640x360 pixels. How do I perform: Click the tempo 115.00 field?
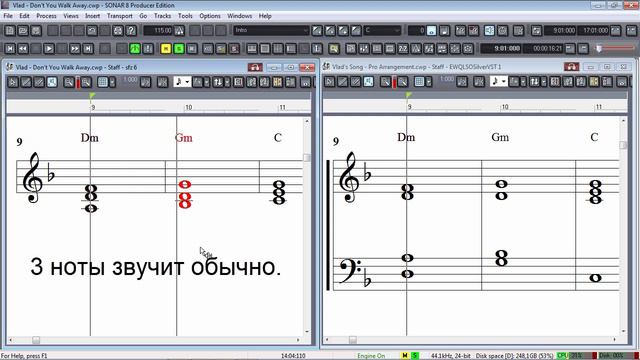coord(158,31)
